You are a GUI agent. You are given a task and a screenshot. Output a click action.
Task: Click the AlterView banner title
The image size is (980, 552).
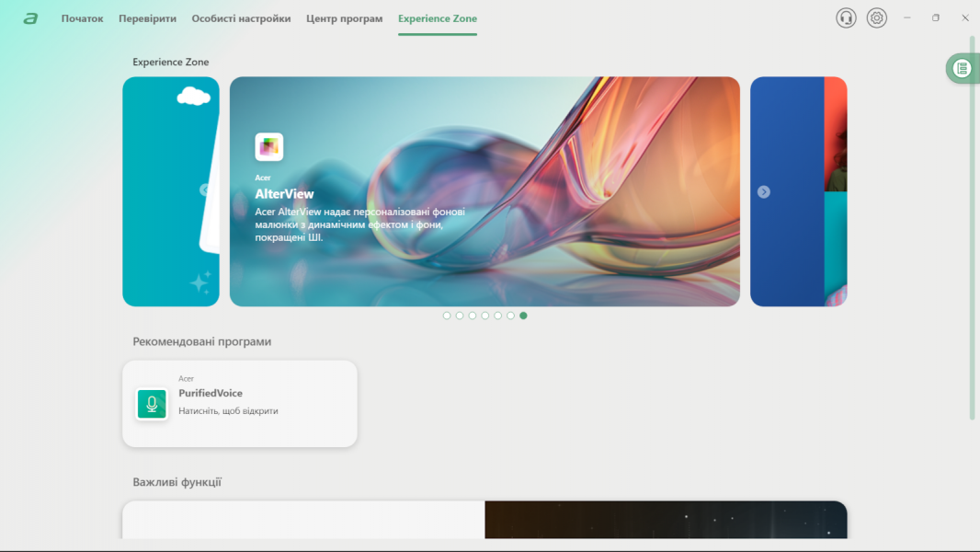284,194
